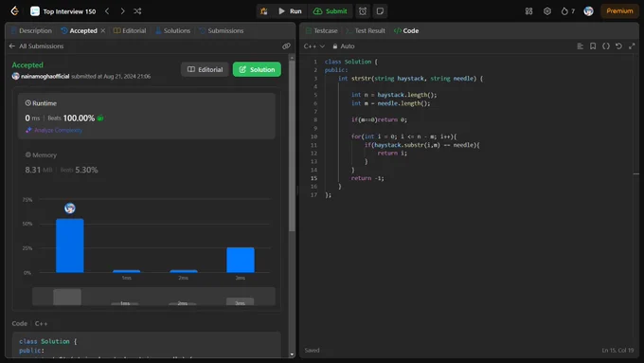
Task: Go back to All Submissions
Action: (37, 46)
